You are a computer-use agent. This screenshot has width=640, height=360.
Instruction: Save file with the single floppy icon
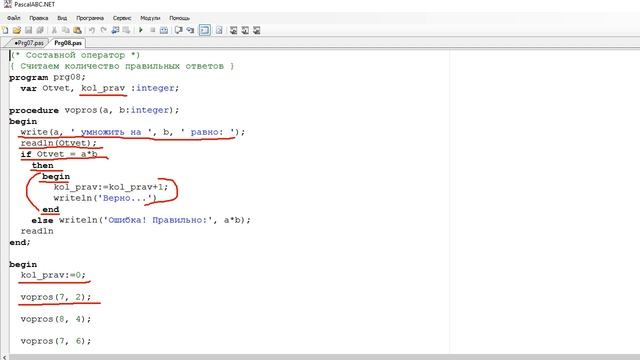[x=29, y=30]
